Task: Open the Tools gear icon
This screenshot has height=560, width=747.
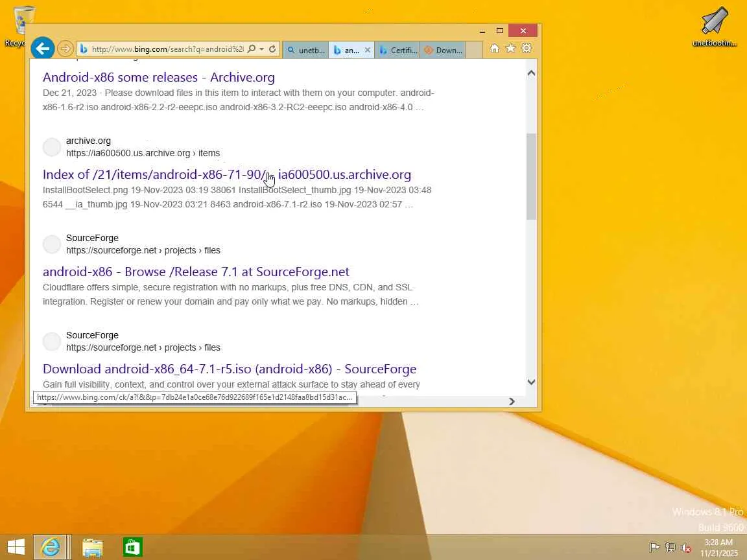Action: [x=527, y=48]
